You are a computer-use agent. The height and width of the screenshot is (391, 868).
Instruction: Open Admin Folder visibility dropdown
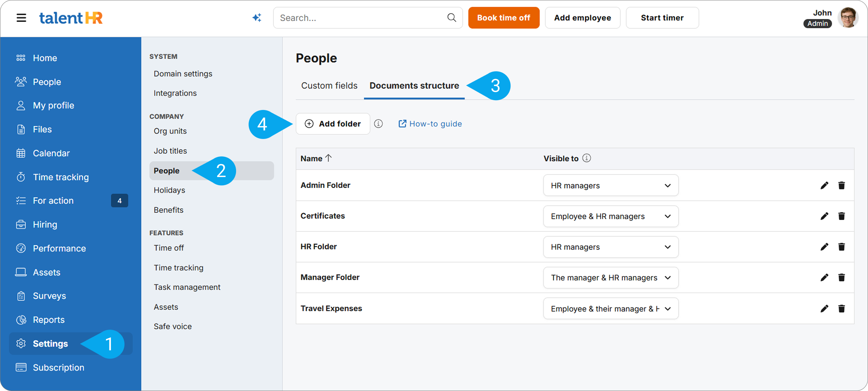click(x=610, y=185)
